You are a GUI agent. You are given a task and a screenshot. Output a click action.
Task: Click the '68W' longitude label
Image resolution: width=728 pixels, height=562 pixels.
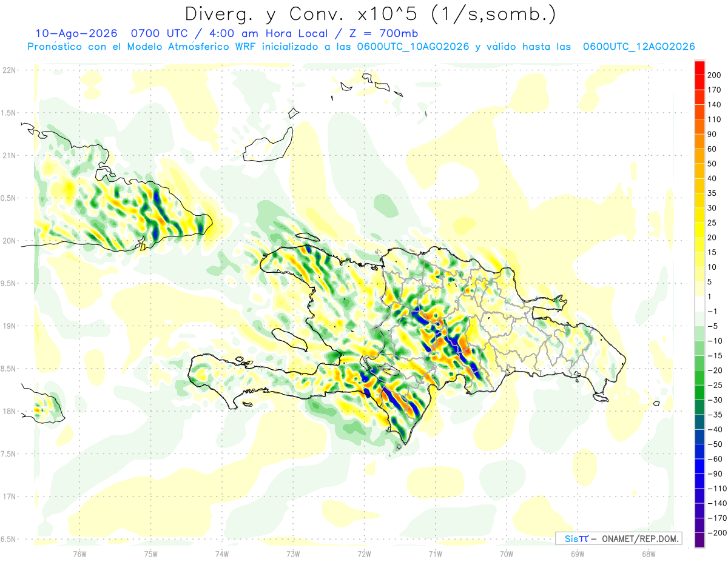[649, 554]
